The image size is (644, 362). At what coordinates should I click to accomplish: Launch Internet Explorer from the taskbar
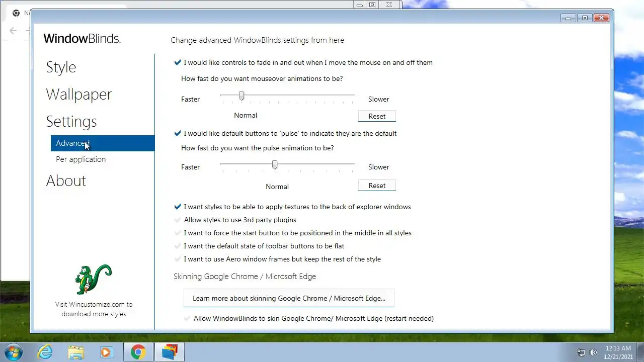point(45,352)
